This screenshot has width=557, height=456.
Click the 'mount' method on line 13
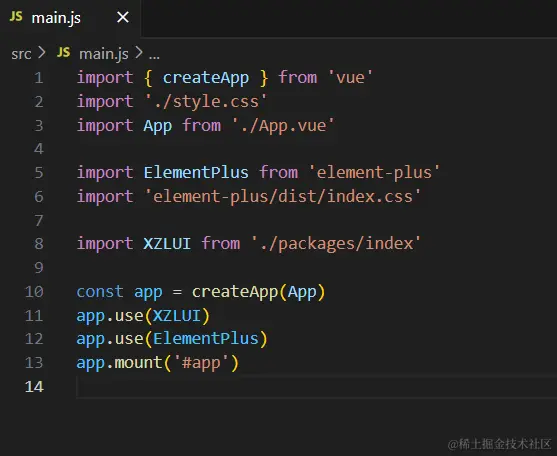138,363
